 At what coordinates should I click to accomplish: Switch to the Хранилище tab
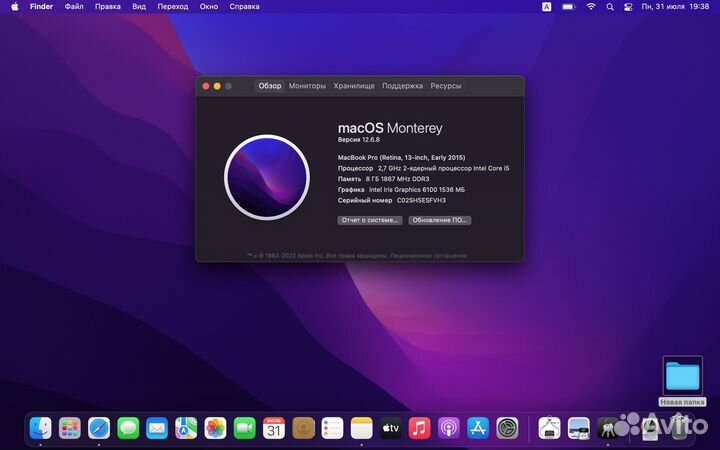tap(354, 86)
